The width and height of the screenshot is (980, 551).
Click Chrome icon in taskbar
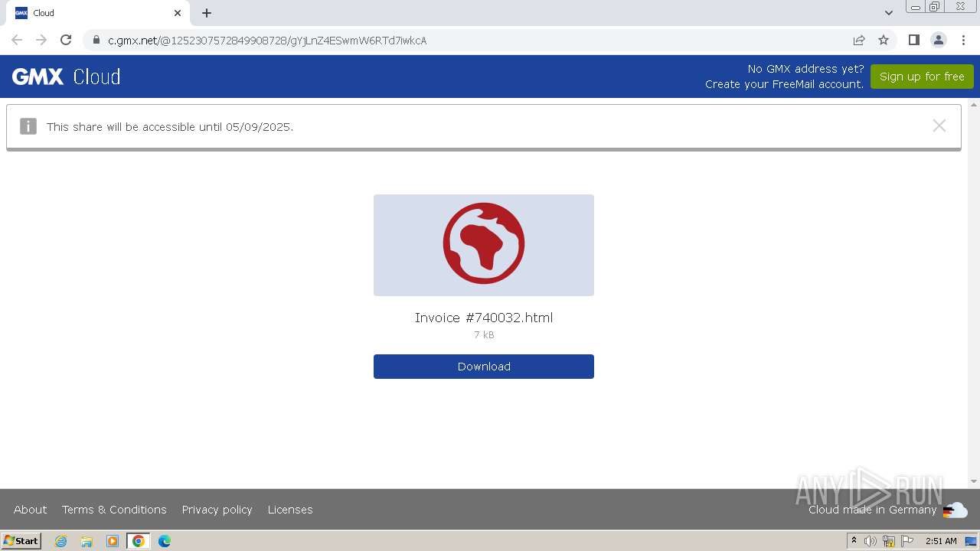tap(138, 541)
